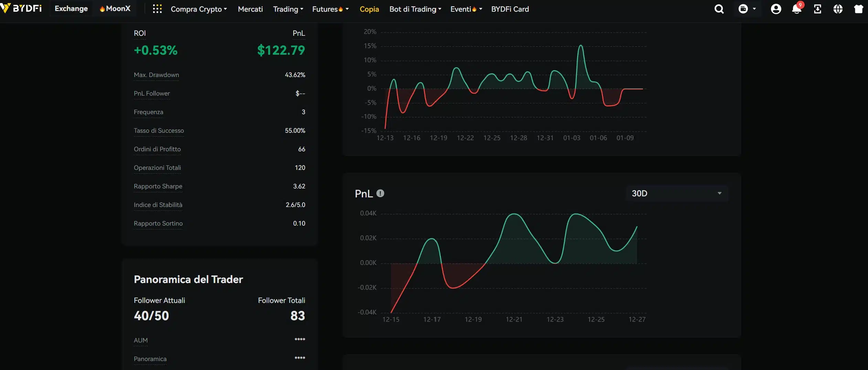Open the app download icon
Image resolution: width=868 pixels, height=370 pixels.
(818, 9)
